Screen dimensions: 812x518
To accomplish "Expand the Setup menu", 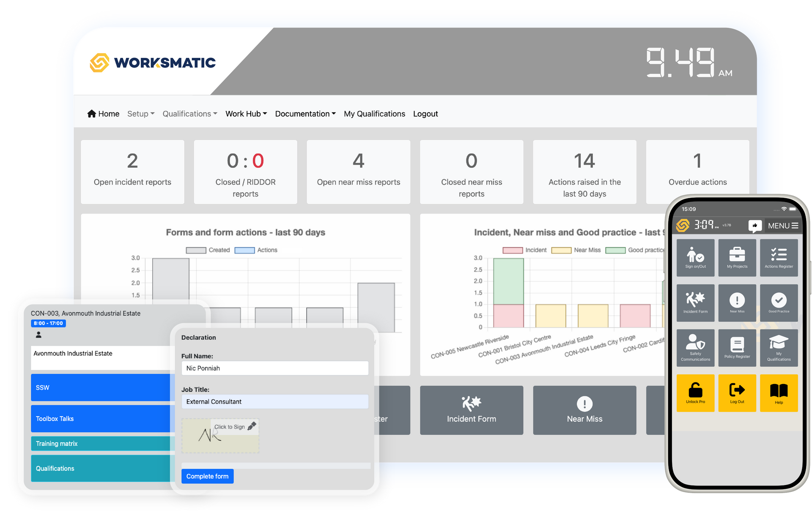I will [141, 114].
